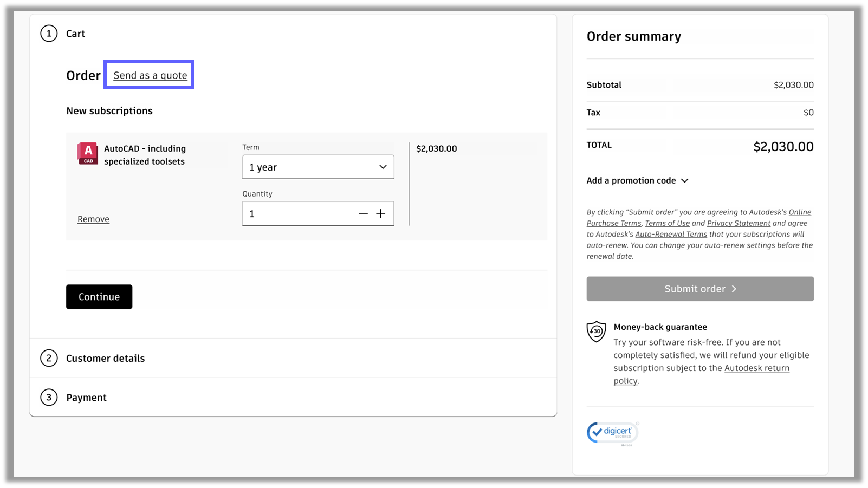The width and height of the screenshot is (868, 488).
Task: Open the Autodesk return policy link
Action: (757, 368)
